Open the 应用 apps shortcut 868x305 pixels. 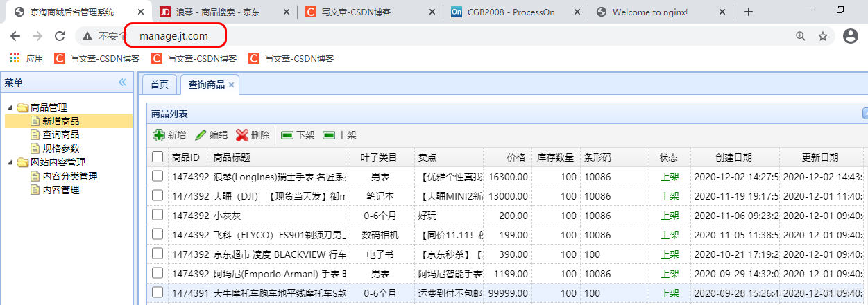coord(26,59)
